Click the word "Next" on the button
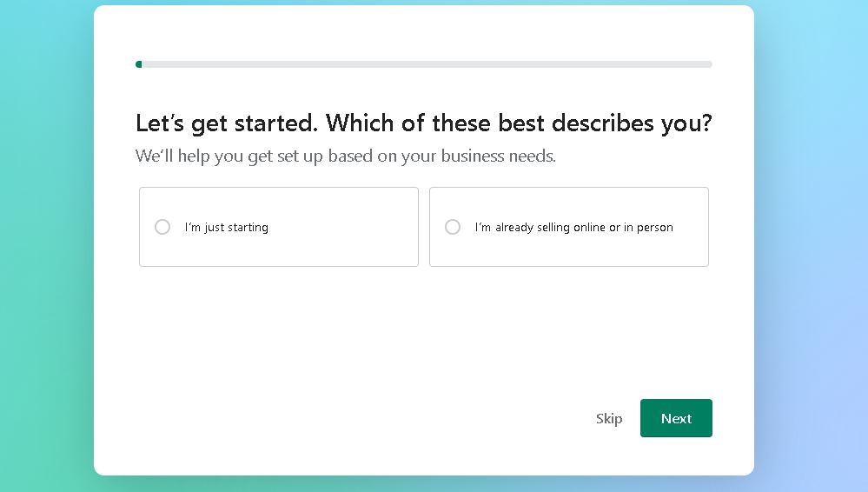The width and height of the screenshot is (868, 492). tap(676, 419)
